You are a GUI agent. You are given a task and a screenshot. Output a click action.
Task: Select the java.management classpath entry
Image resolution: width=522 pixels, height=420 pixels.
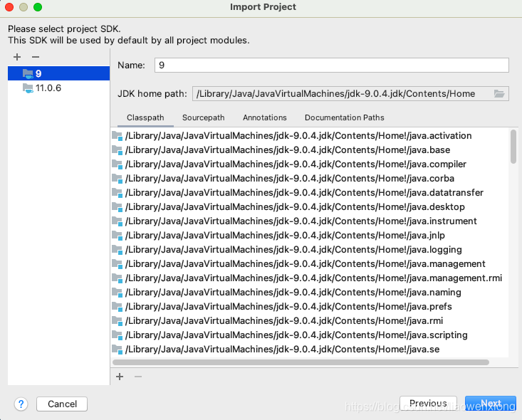pos(310,264)
